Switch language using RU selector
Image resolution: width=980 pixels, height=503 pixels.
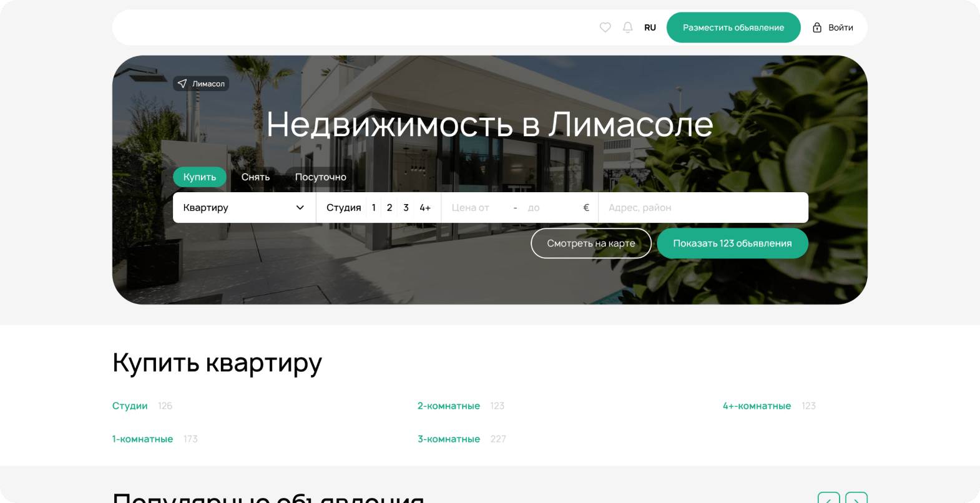[650, 27]
